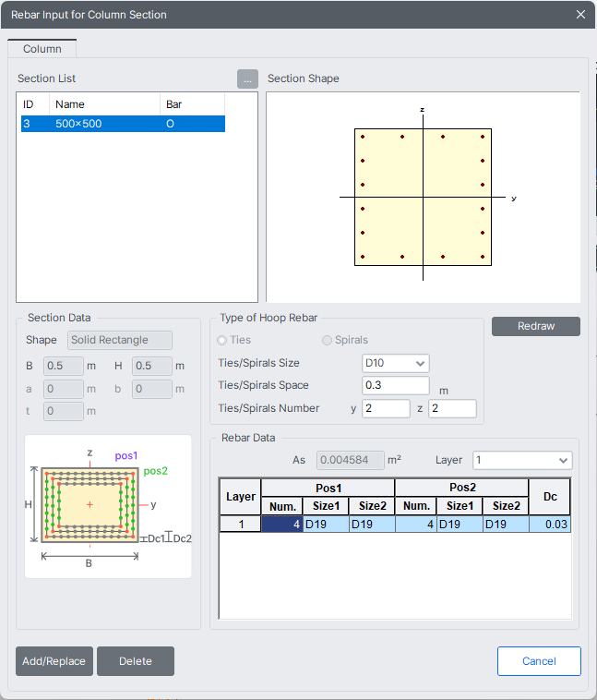Select the Pos1 Size2 D19 cell
This screenshot has width=597, height=700.
click(x=372, y=525)
